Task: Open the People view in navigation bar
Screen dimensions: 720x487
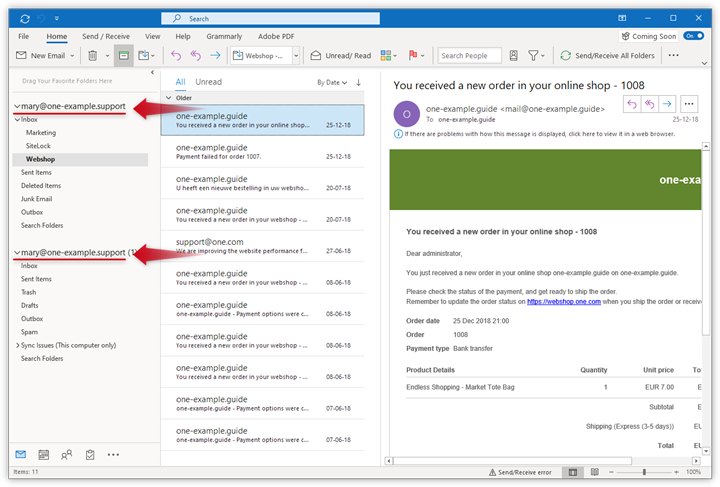Action: [x=66, y=454]
